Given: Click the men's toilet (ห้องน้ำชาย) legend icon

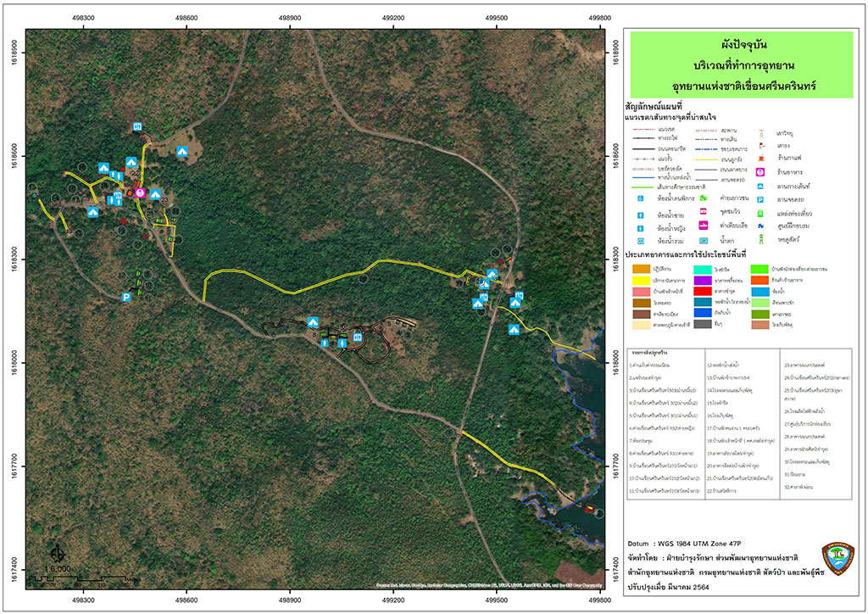Looking at the screenshot, I should pos(641,215).
